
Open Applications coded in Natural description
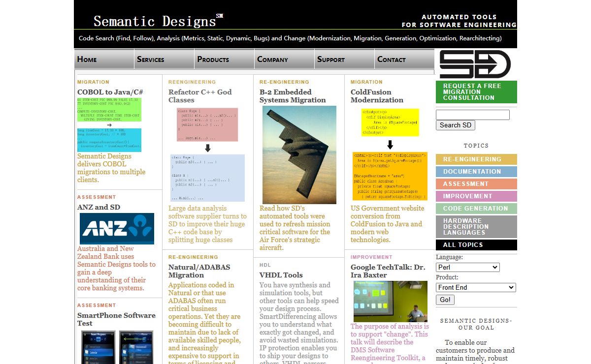(x=204, y=323)
